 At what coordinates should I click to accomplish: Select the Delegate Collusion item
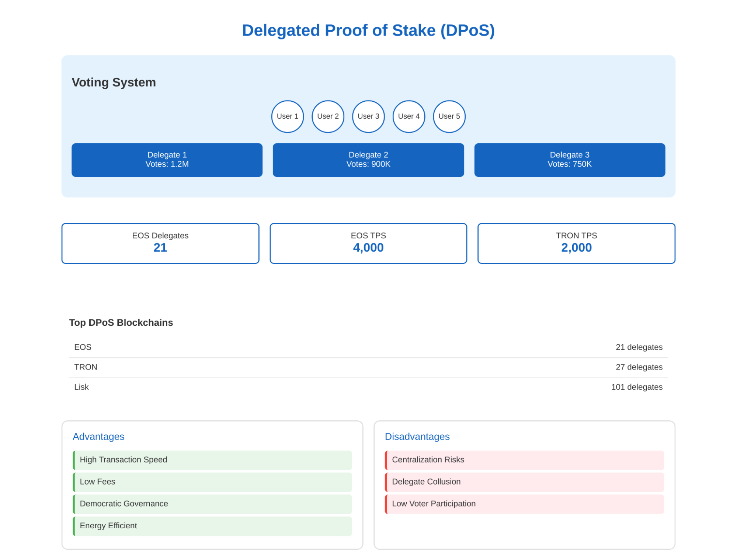click(524, 482)
